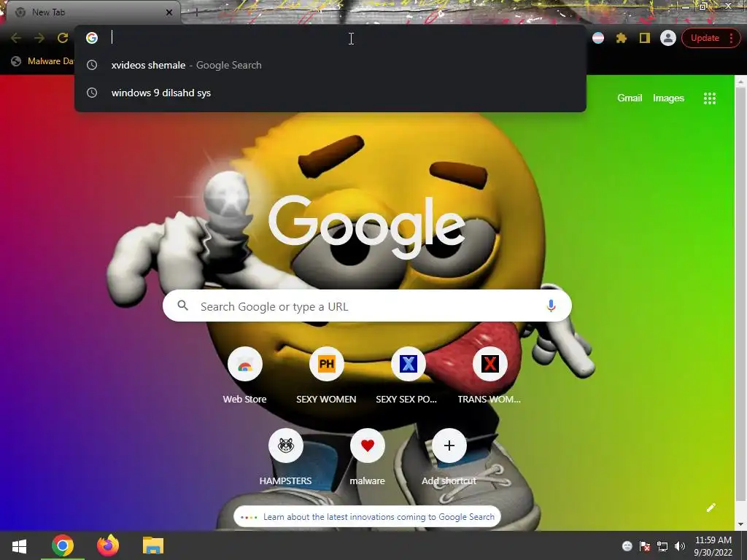The width and height of the screenshot is (747, 560).
Task: Open Images link
Action: click(x=668, y=98)
